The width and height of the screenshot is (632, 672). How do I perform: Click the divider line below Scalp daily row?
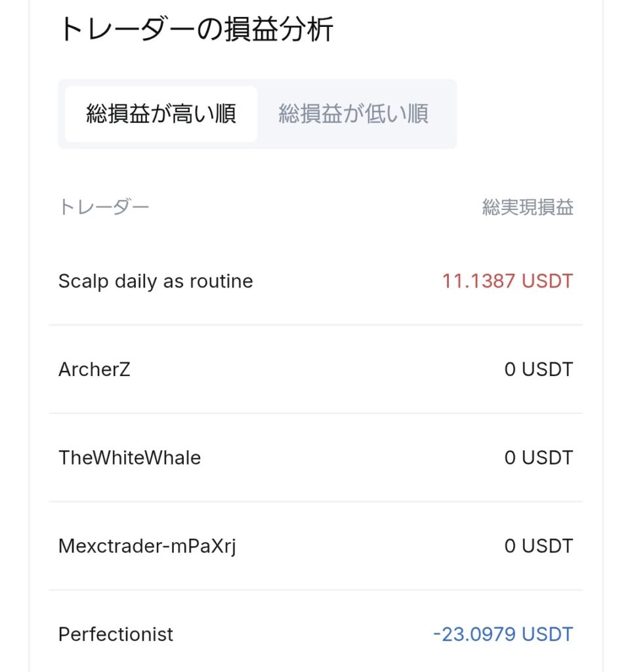315,325
